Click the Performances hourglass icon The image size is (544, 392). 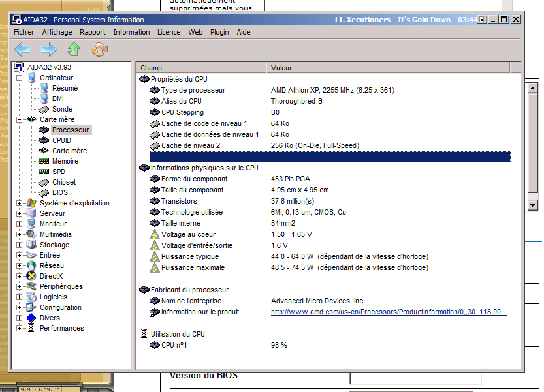[x=31, y=328]
